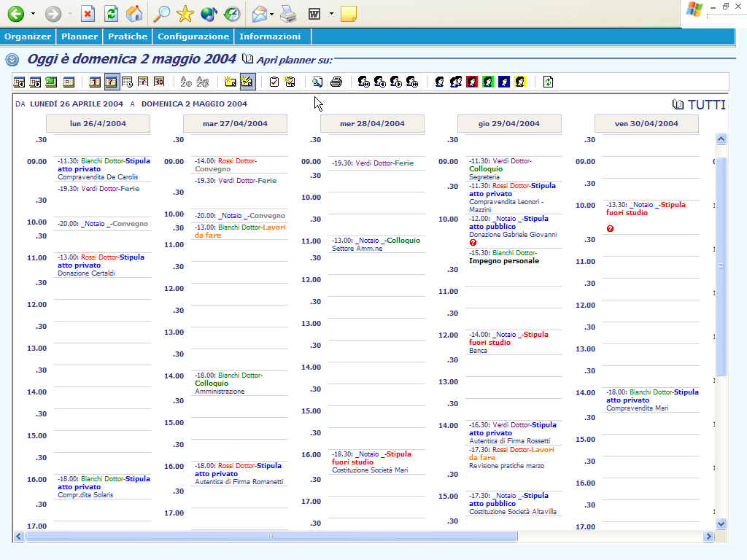Click the 'ven 30/04/2004' day header
The height and width of the screenshot is (560, 747).
646,124
